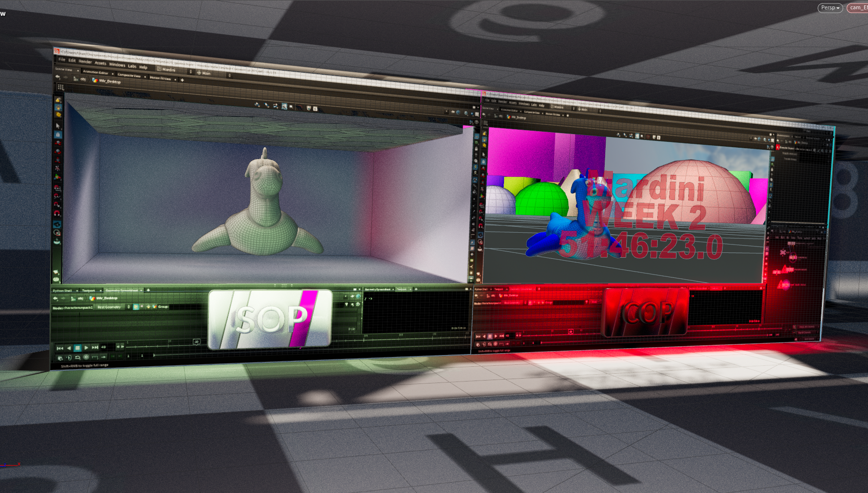The width and height of the screenshot is (868, 493).
Task: Click third icon in left viewport's top icon row
Action: click(x=276, y=105)
